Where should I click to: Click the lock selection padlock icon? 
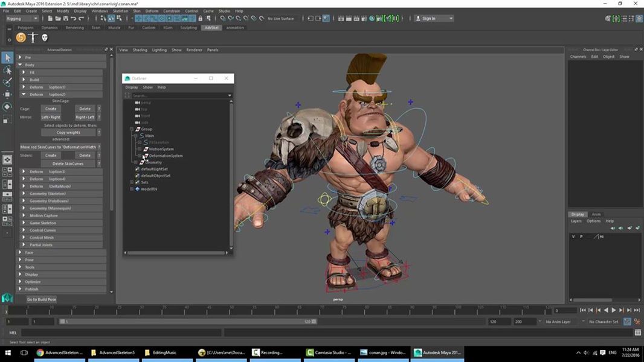(201, 19)
